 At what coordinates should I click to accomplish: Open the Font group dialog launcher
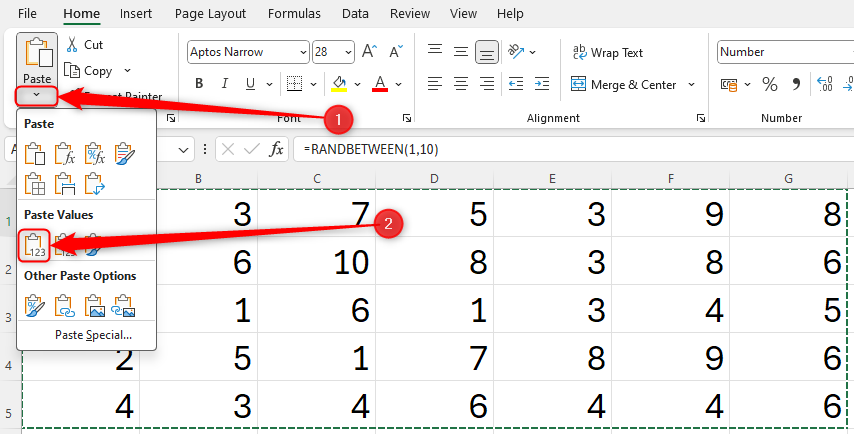pyautogui.click(x=407, y=118)
